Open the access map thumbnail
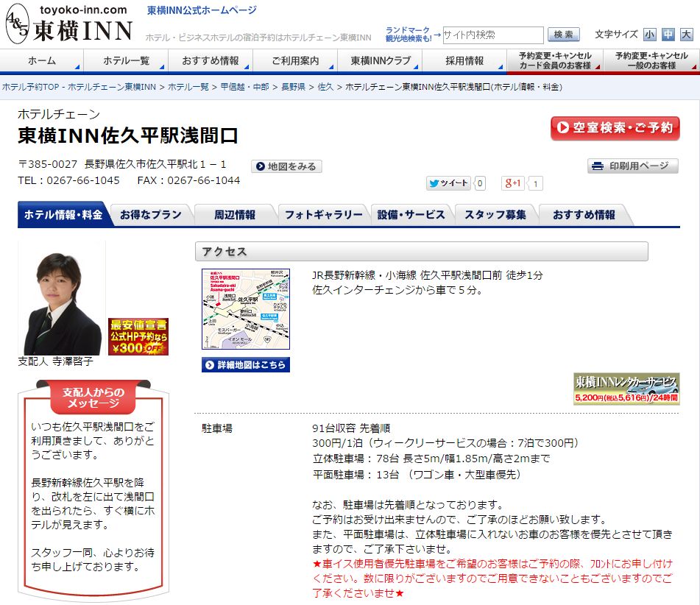The height and width of the screenshot is (605, 700). tap(246, 309)
